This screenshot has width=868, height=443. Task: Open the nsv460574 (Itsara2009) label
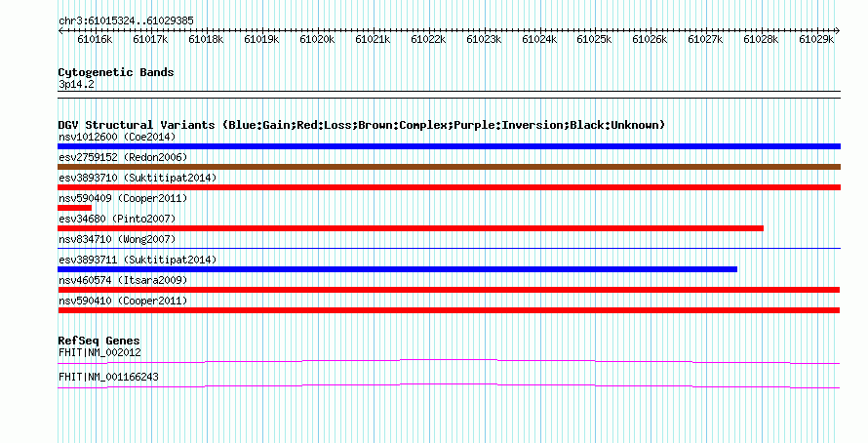click(123, 280)
